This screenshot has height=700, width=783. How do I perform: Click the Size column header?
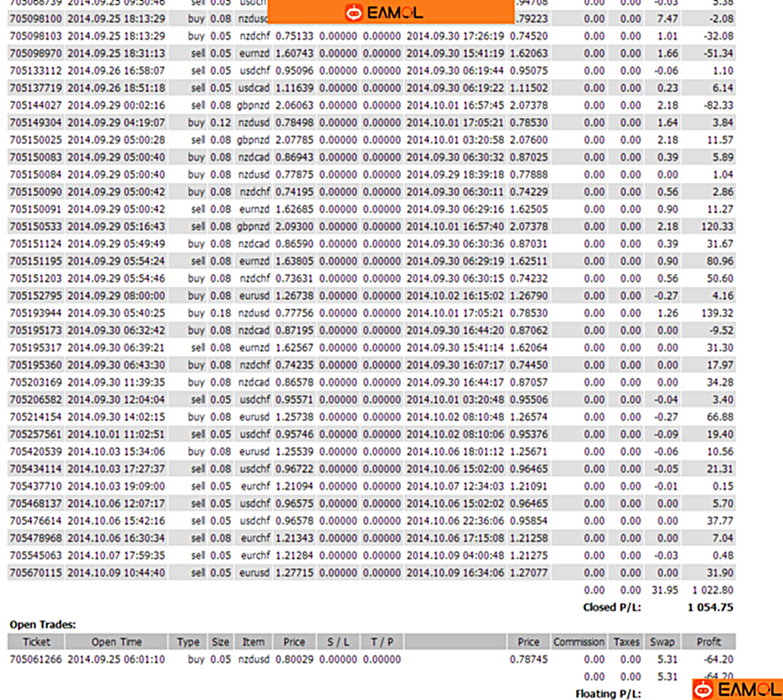tap(220, 642)
